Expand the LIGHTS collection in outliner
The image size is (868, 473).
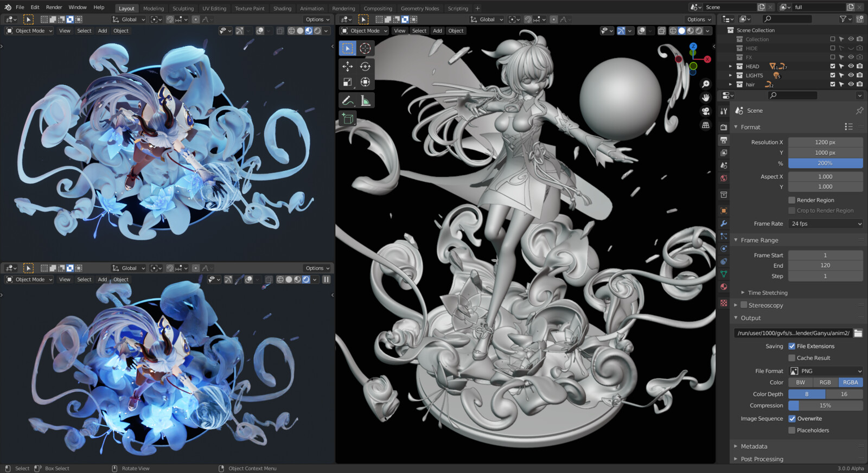(731, 75)
